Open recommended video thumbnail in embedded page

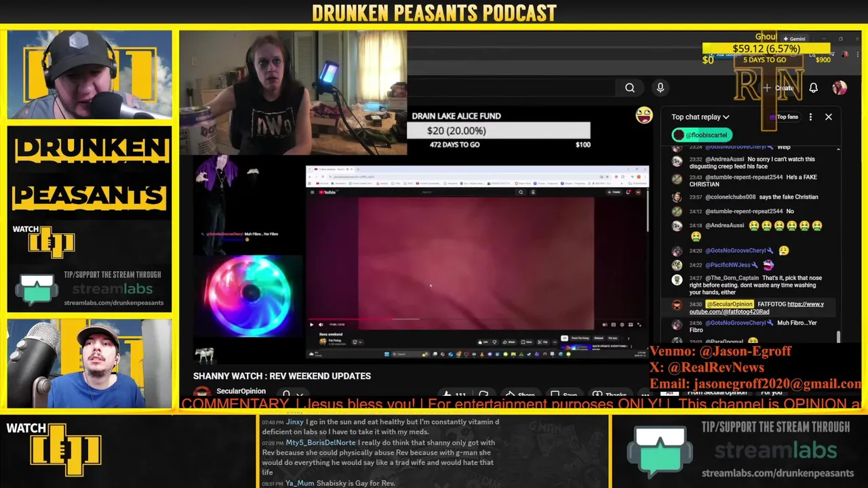[576, 348]
